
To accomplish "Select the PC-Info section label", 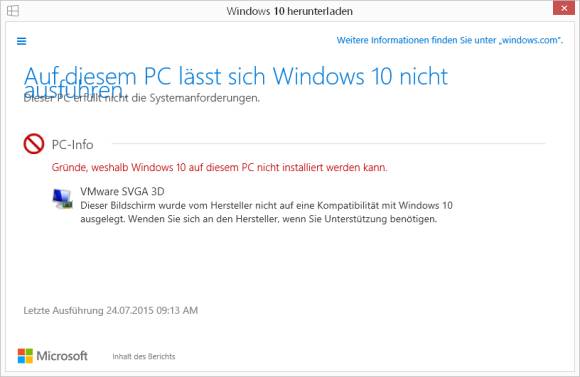I will (72, 145).
